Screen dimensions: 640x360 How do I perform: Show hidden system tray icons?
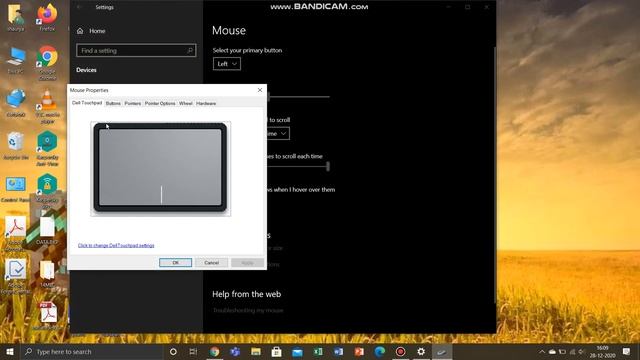(542, 351)
